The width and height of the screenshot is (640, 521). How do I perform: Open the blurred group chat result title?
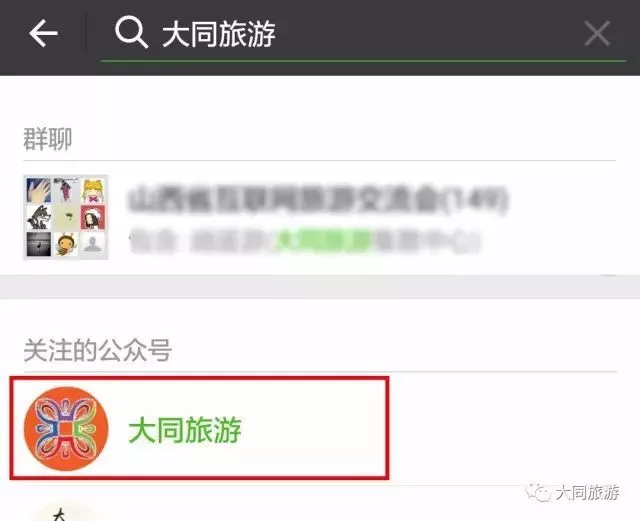point(318,199)
